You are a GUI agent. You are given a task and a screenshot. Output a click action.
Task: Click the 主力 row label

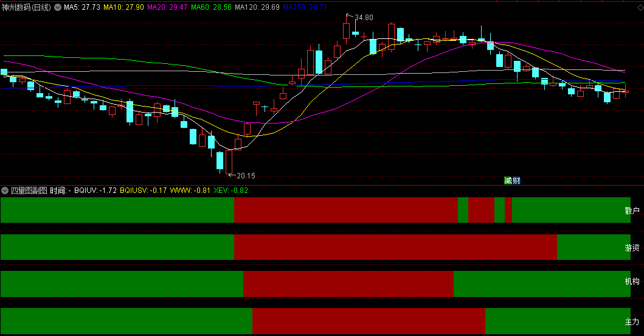point(632,321)
